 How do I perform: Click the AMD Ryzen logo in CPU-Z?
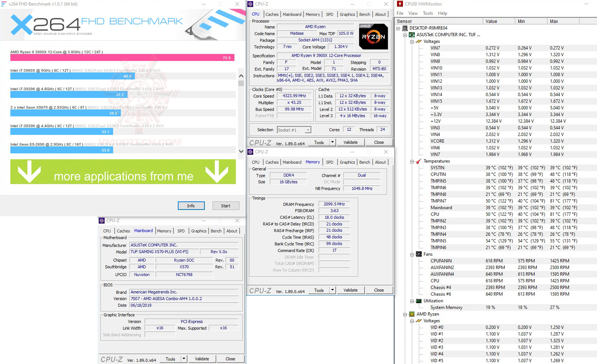click(373, 37)
